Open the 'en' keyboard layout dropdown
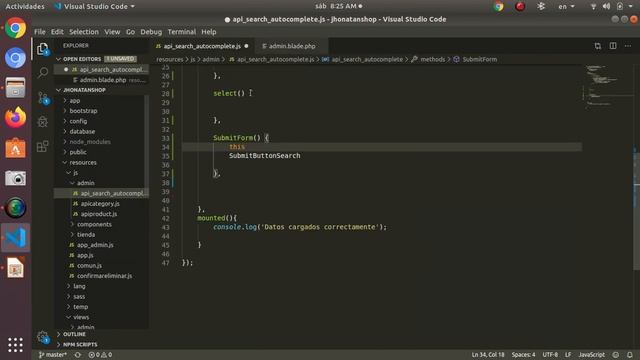 566,7
